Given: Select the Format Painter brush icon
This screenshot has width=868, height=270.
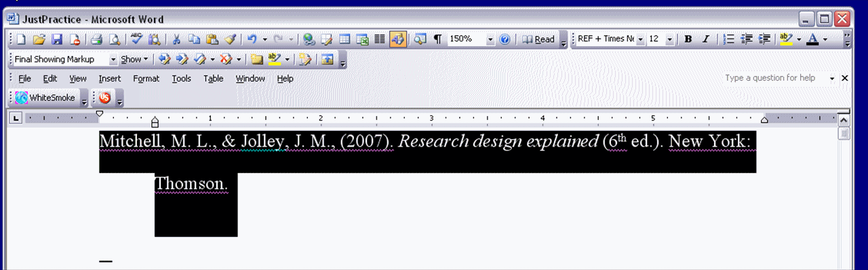Looking at the screenshot, I should pyautogui.click(x=230, y=39).
